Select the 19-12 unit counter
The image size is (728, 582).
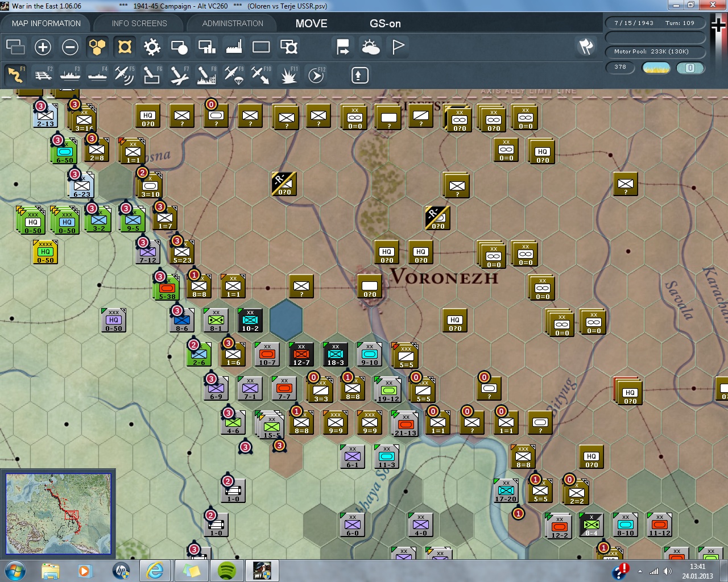point(388,390)
